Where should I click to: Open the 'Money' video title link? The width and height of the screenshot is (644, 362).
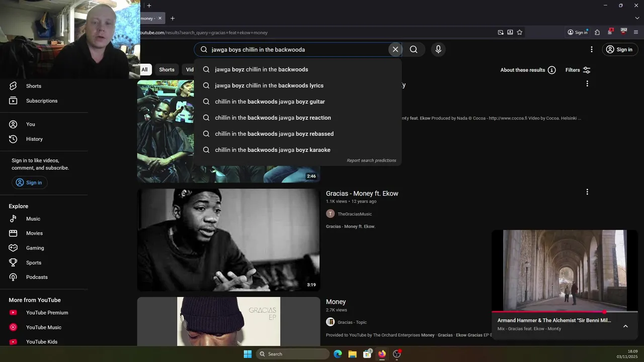click(336, 302)
